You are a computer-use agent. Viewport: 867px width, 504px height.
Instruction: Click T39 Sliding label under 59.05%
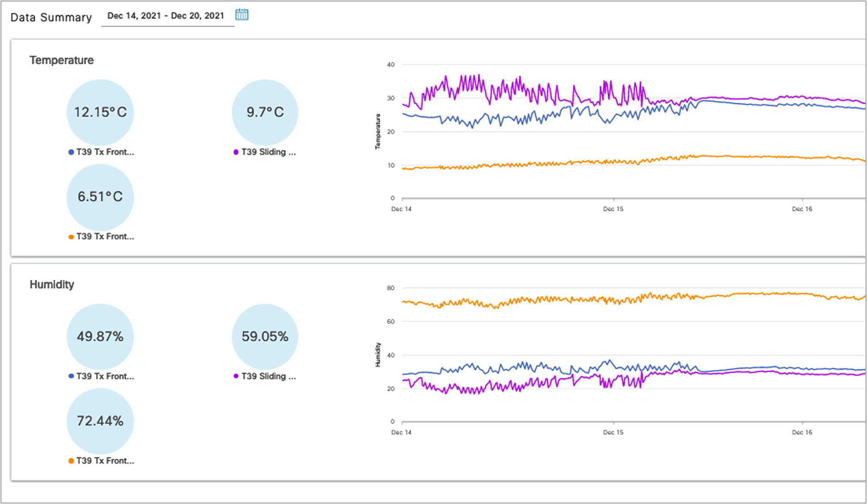[269, 376]
